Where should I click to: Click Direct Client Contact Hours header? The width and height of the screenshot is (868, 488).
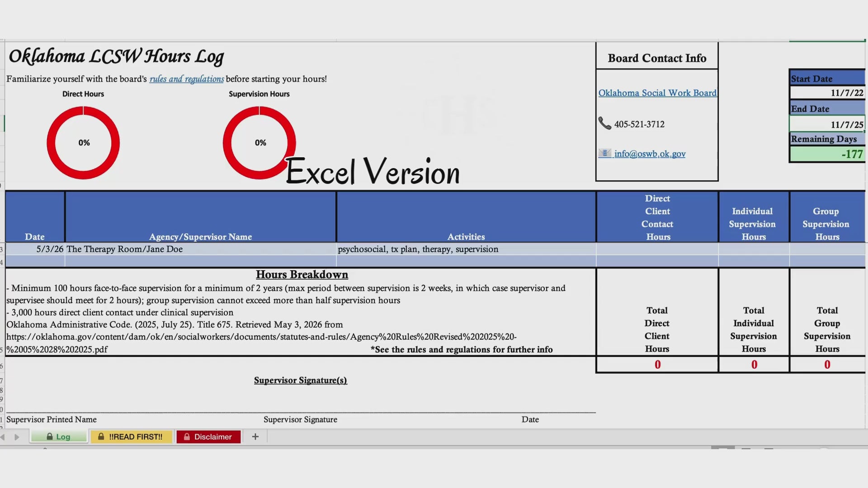coord(657,217)
